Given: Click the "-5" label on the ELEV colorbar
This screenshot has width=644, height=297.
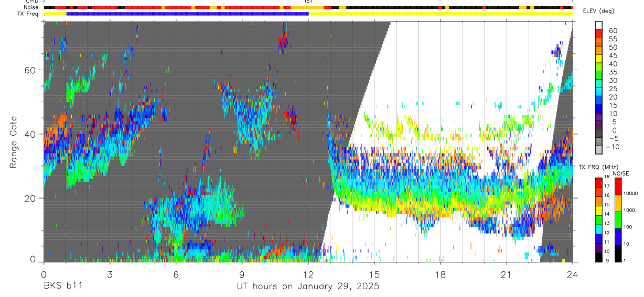Looking at the screenshot, I should 613,139.
